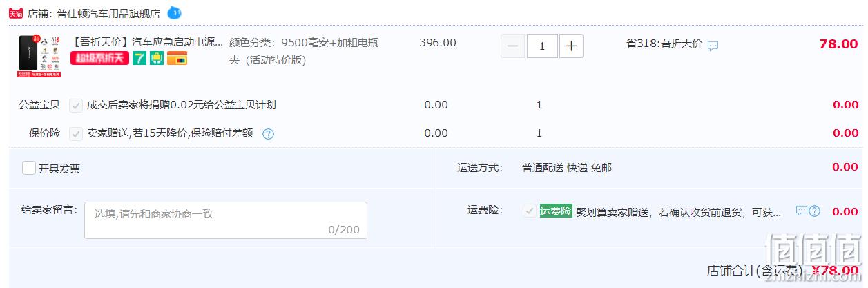Open the 普仕顿汽车用品旗舰店 store link
Viewport: 868px width, 288px height.
109,12
